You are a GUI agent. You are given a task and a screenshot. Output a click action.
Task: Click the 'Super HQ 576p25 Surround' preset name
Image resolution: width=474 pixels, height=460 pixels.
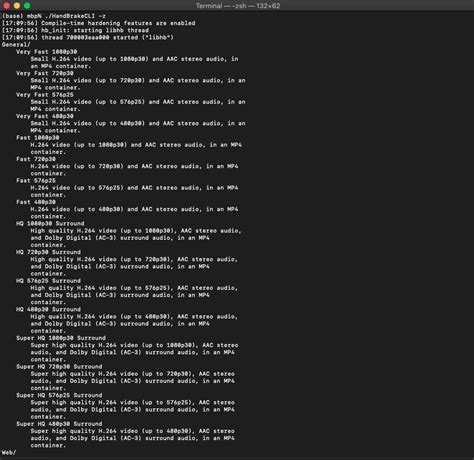click(59, 395)
